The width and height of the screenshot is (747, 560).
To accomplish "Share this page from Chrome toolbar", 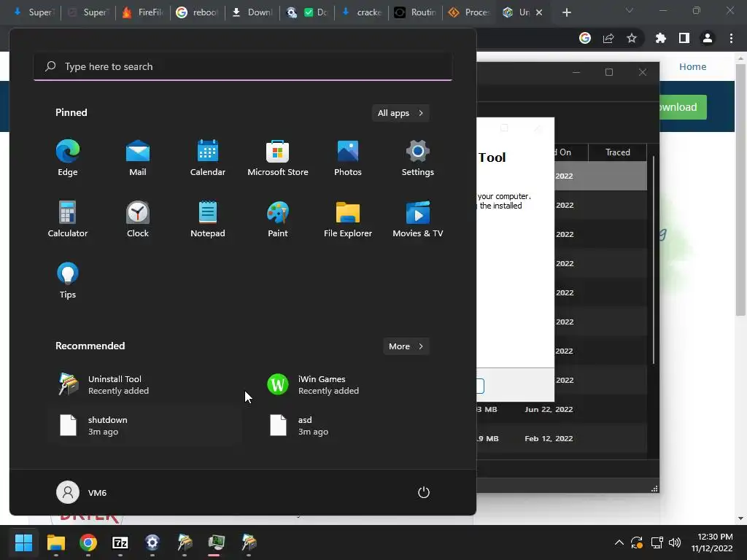I will pyautogui.click(x=608, y=38).
